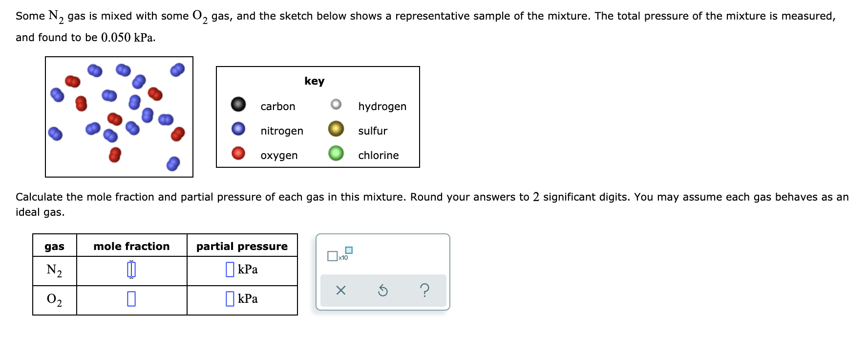Click the white hydrogen atom in key

click(336, 104)
